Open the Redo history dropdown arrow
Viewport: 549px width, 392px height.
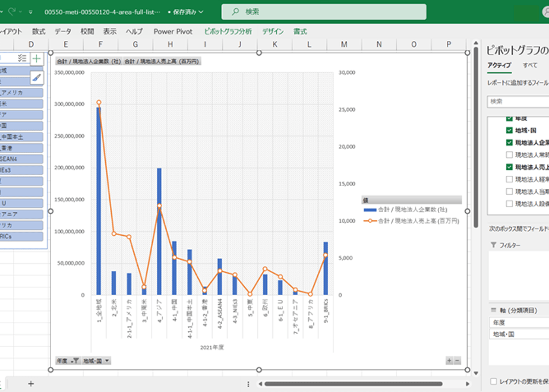pos(20,12)
